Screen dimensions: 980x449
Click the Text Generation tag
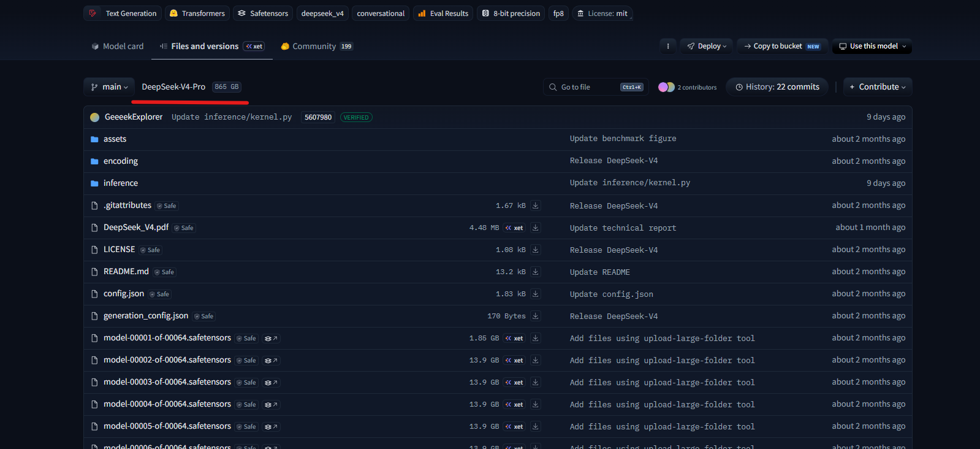123,13
